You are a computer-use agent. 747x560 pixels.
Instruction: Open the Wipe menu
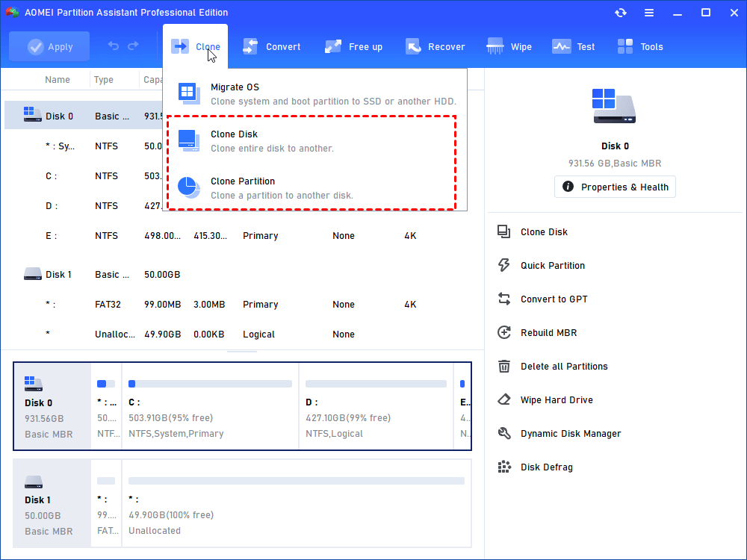coord(509,46)
